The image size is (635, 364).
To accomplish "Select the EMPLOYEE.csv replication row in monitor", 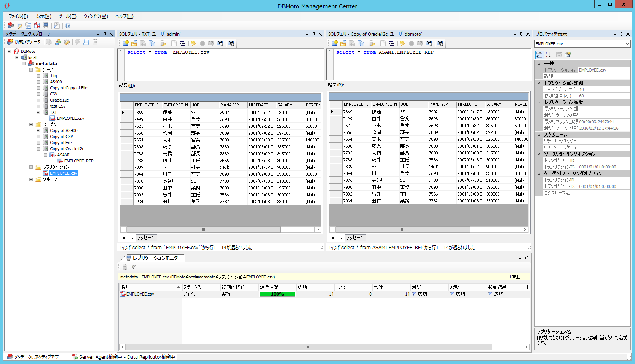I will click(324, 294).
